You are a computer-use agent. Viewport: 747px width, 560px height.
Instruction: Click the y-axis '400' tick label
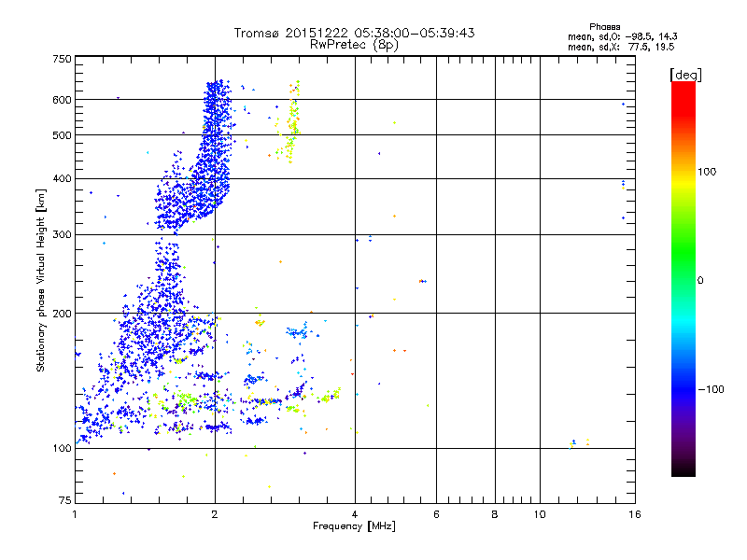62,179
